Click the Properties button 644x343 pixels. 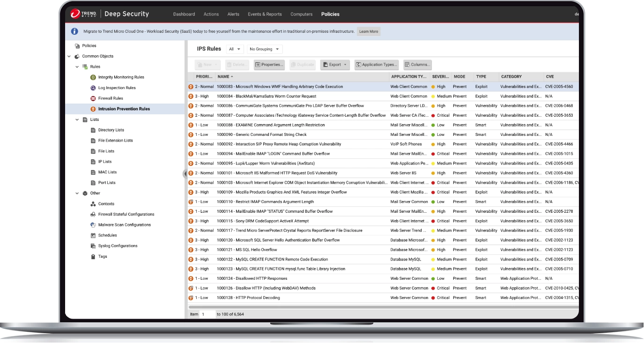click(269, 65)
